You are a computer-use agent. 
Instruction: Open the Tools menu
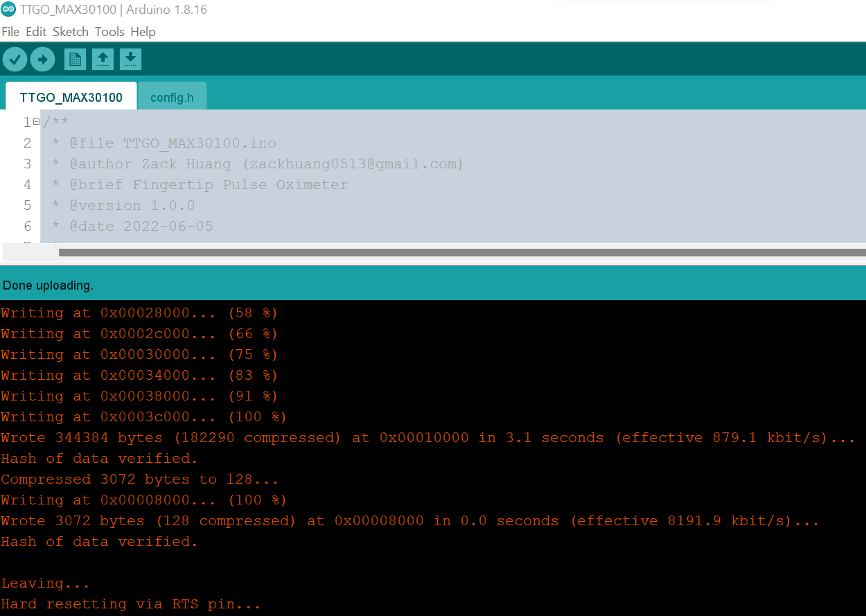[109, 32]
